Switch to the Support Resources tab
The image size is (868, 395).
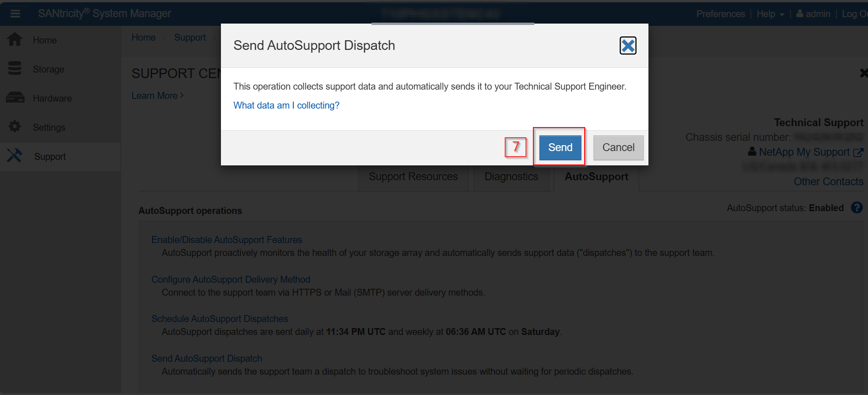click(x=413, y=177)
